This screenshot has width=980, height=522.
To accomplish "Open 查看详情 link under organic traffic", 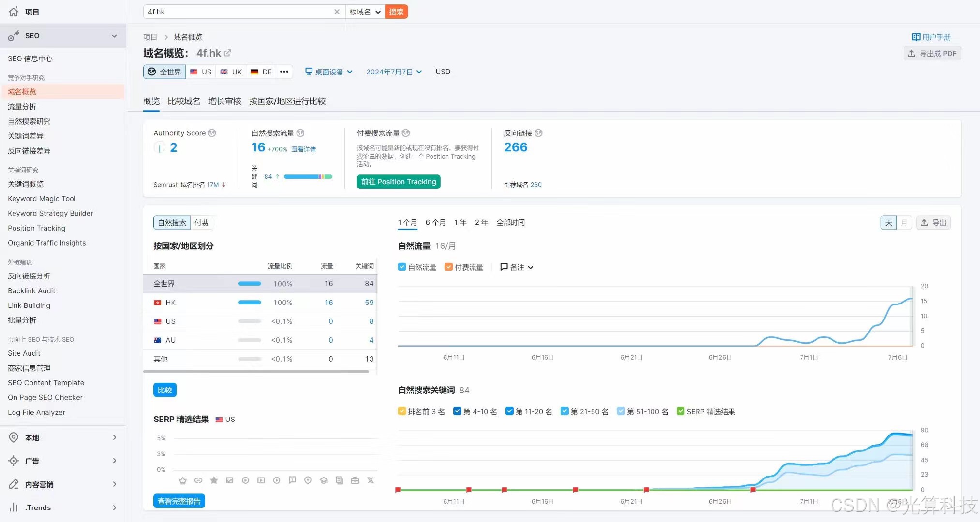I will coord(304,149).
